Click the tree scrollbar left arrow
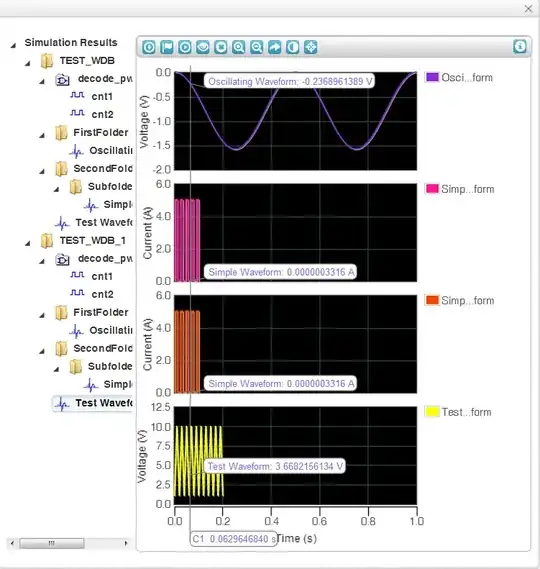The image size is (540, 569). coord(13,543)
